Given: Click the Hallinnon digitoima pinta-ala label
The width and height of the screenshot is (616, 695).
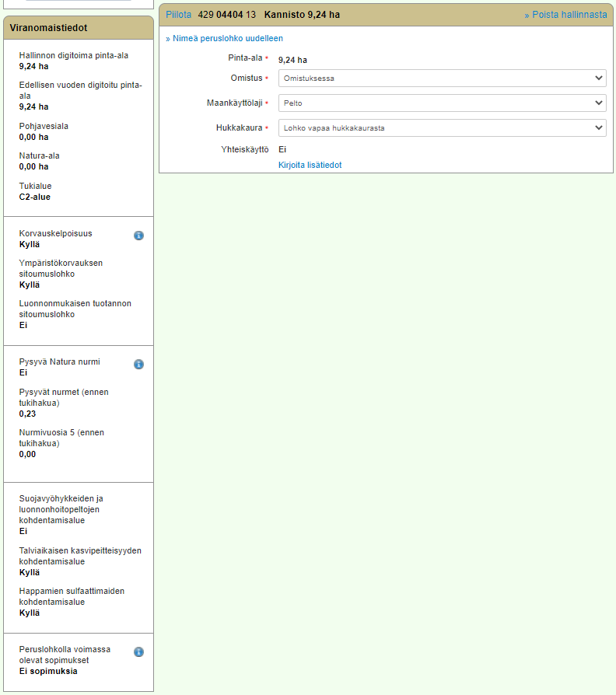Looking at the screenshot, I should 74,55.
